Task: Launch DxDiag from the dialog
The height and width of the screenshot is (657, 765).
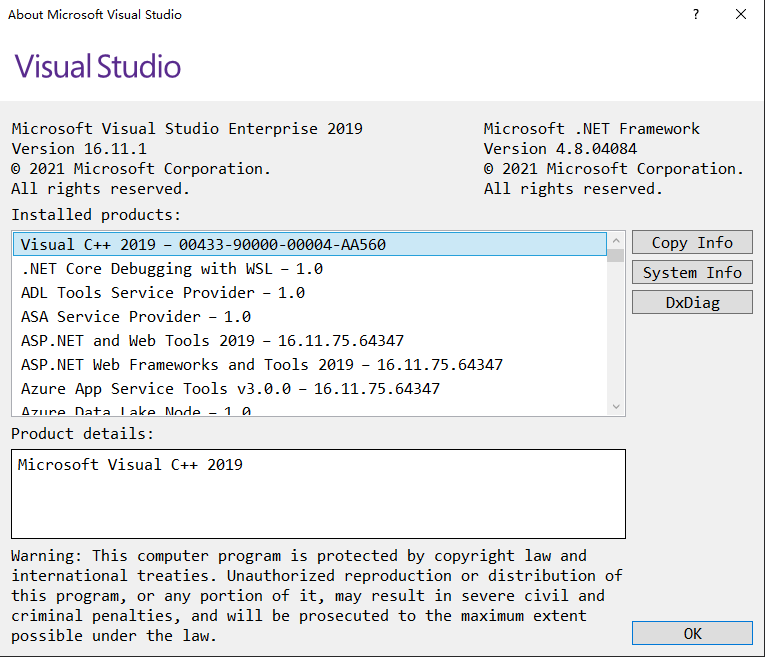Action: (692, 302)
